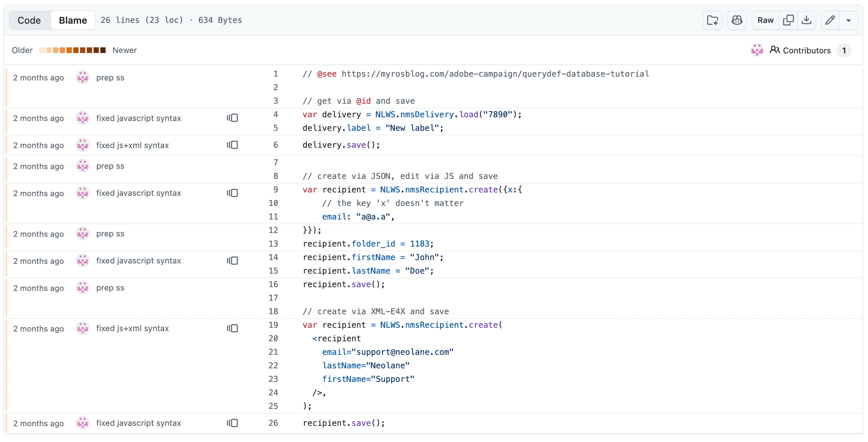Screen dimensions: 868x442
Task: View blame prior to line 14 change
Action: point(233,261)
